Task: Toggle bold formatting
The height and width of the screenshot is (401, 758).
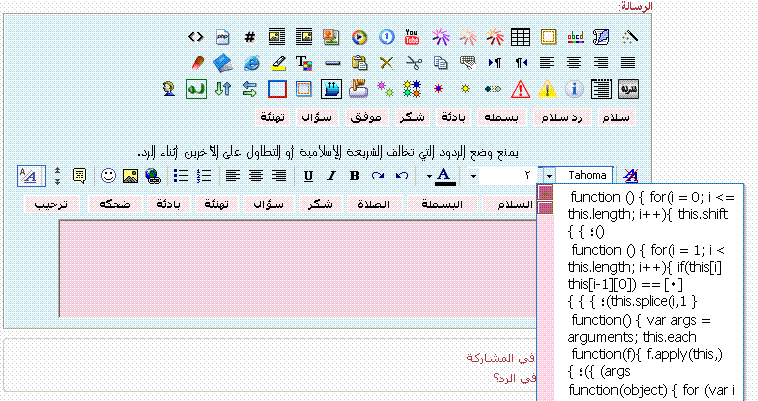Action: point(354,176)
